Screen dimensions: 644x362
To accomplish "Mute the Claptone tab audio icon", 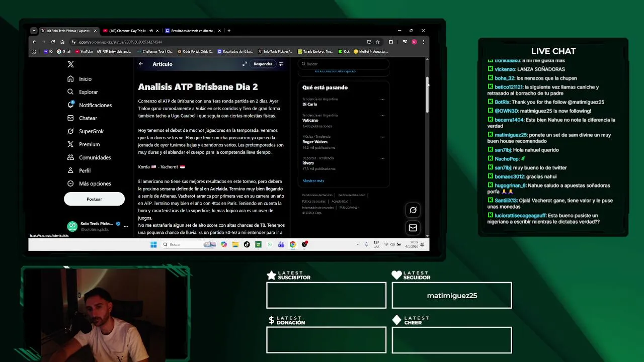I will coord(151,31).
